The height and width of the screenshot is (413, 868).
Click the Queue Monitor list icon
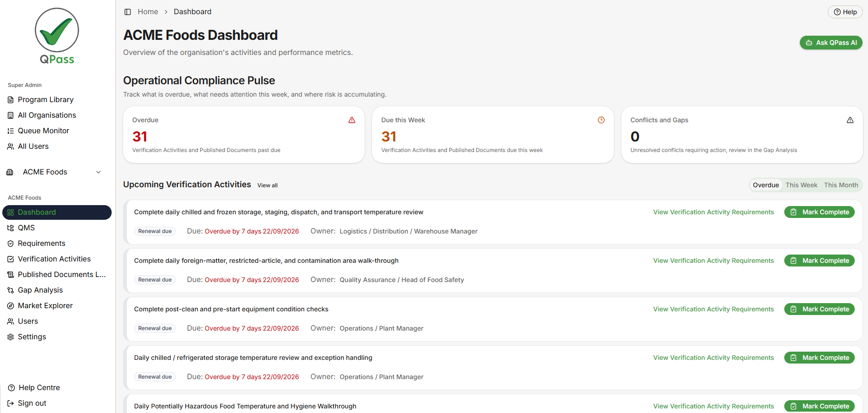click(x=11, y=131)
